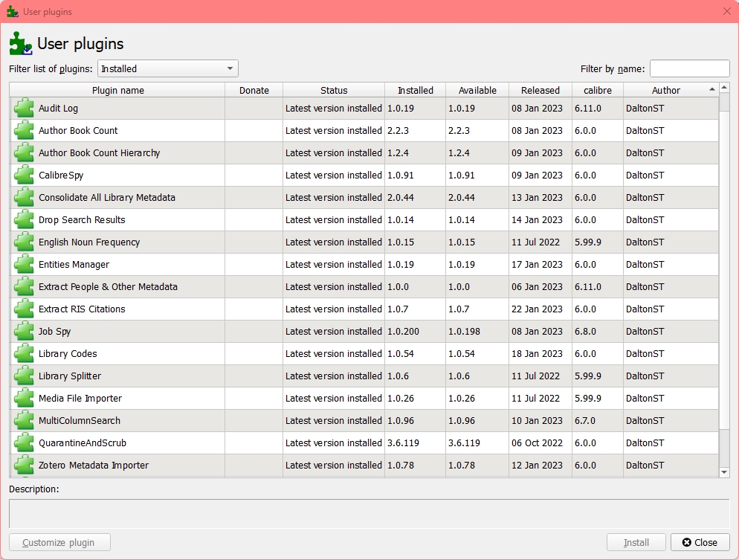This screenshot has width=739, height=560.
Task: Select the CalibreSpy plugin name
Action: (61, 175)
